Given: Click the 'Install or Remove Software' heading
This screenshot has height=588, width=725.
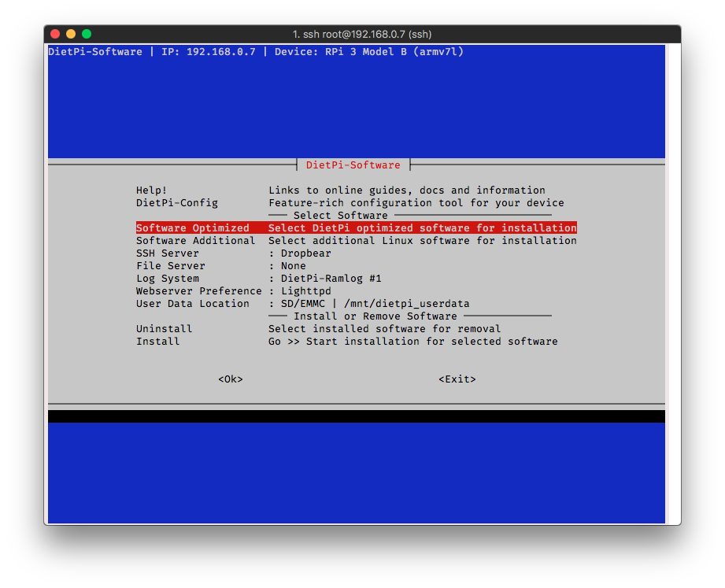Looking at the screenshot, I should (x=375, y=316).
